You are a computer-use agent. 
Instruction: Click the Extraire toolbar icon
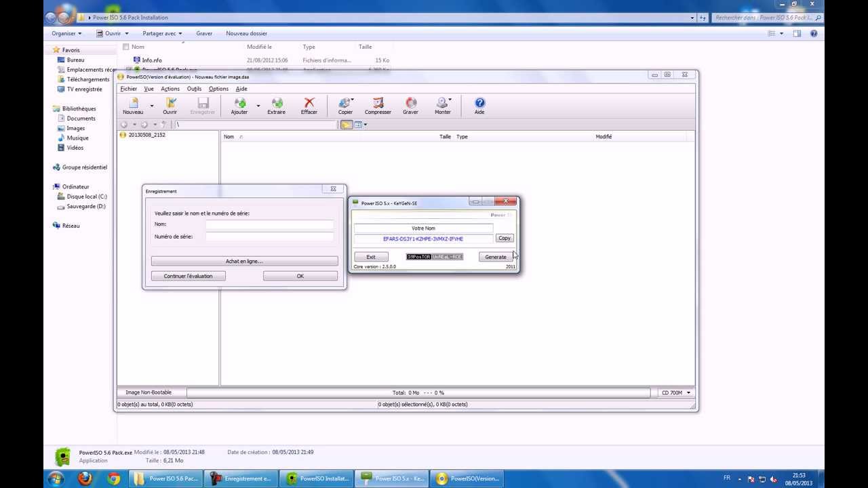pos(276,102)
